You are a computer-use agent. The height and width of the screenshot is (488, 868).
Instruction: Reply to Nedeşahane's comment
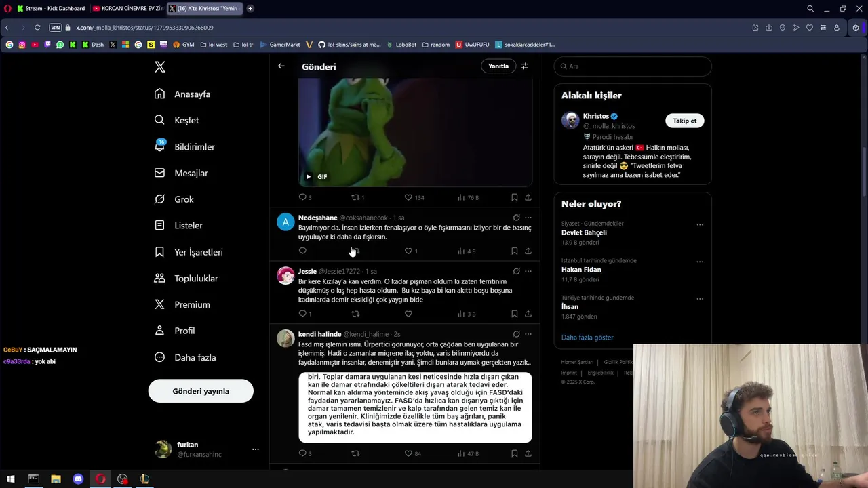302,251
